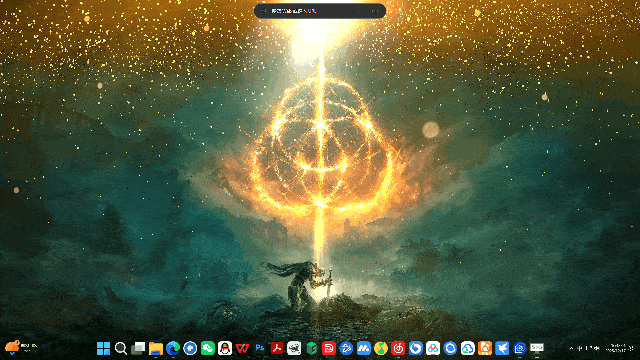Open the monitor-shaped app icon
Screen dimensions: 640x360
(537, 348)
